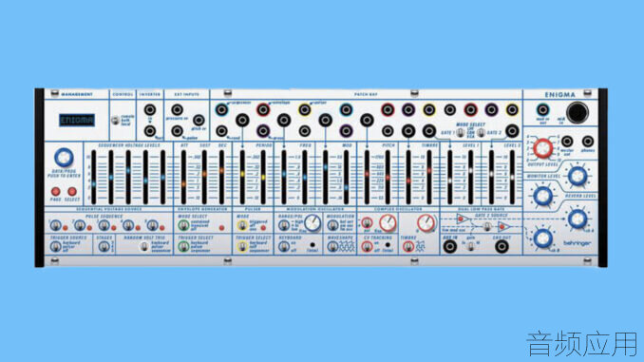Viewport: 644px width, 362px height.
Task: Flip the Gate 1 mode select switch
Action: (x=461, y=133)
